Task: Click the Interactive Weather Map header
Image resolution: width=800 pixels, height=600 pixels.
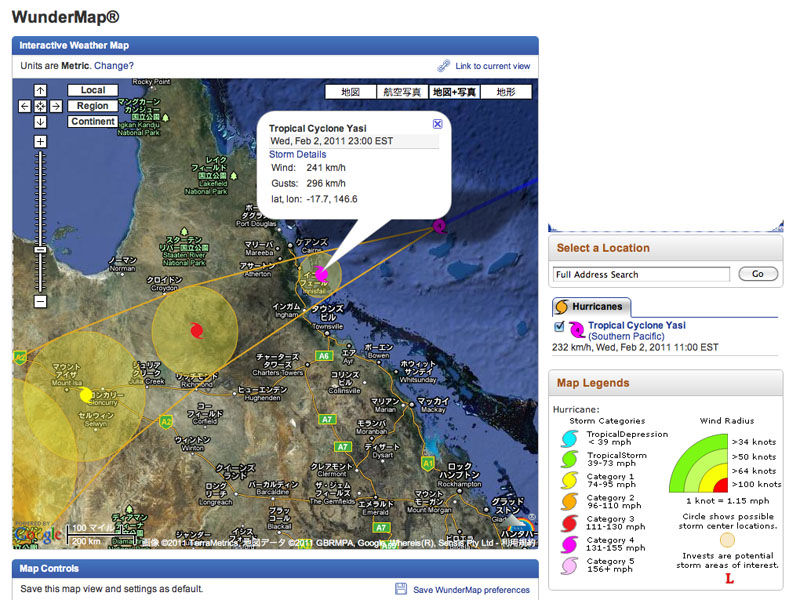Action: 276,45
